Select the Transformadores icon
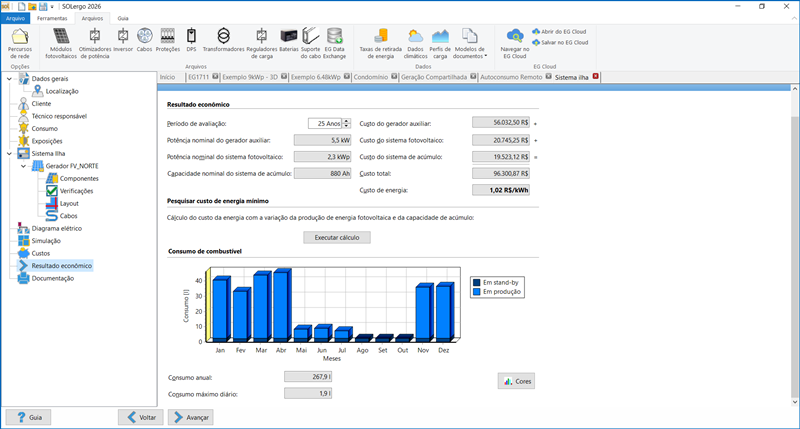800x429 pixels. coord(222,44)
